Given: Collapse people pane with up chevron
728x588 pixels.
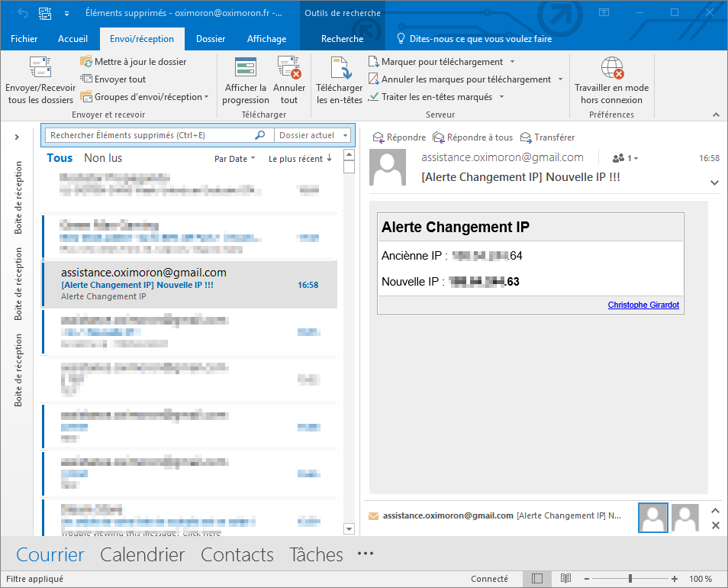Looking at the screenshot, I should pos(716,511).
